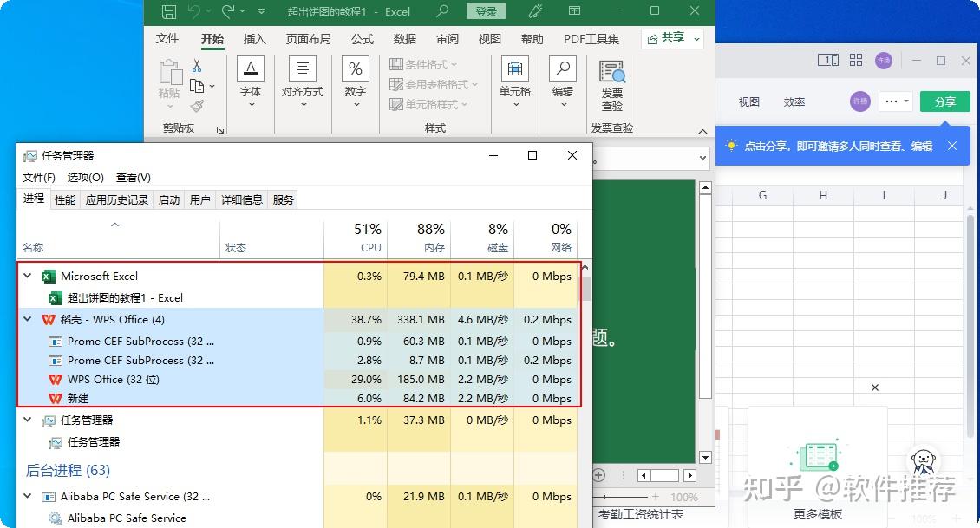Close the share tip banner in WPS
Image resolution: width=980 pixels, height=528 pixels.
pos(952,146)
